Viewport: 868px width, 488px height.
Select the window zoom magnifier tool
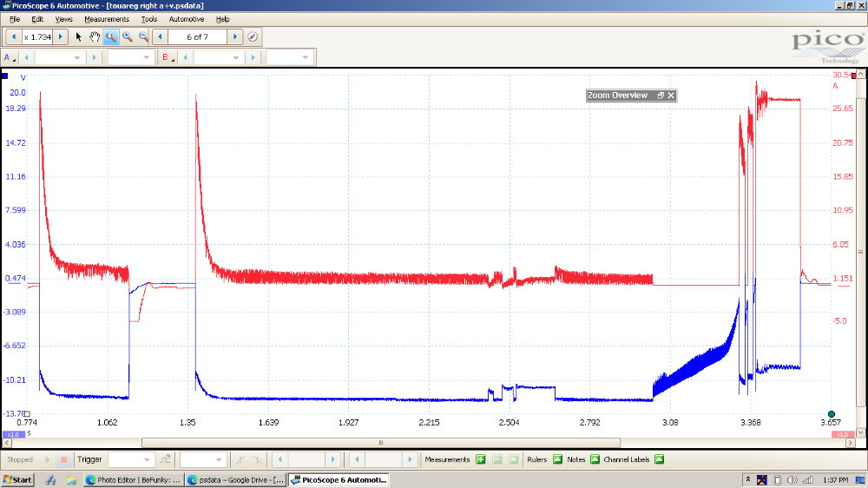pyautogui.click(x=111, y=37)
